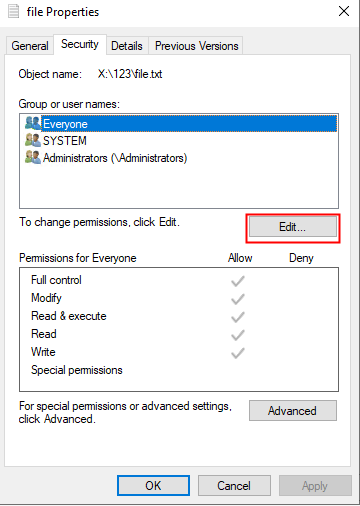This screenshot has width=360, height=506.
Task: Select Administrators entry in the group list
Action: (115, 158)
